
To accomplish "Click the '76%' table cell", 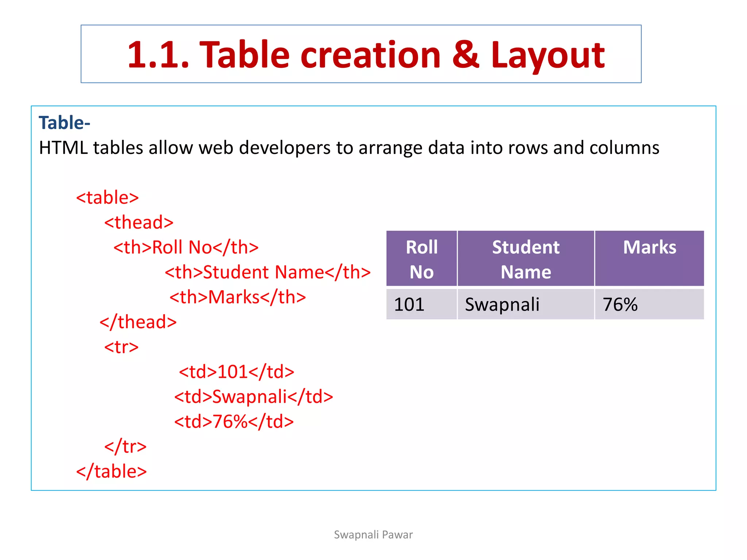I will (x=650, y=304).
